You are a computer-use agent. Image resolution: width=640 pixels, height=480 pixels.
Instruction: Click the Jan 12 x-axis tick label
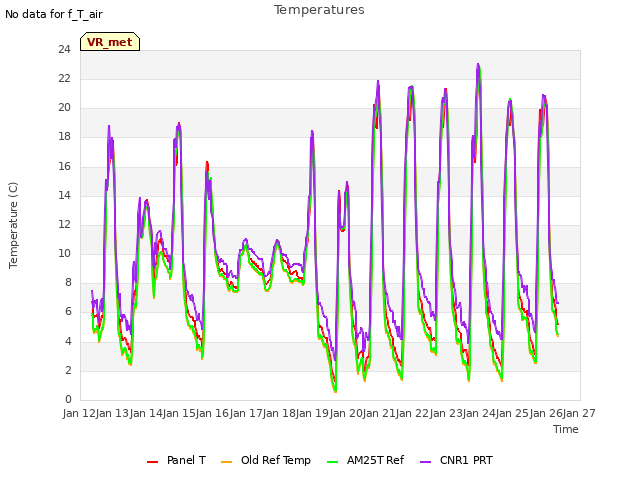click(79, 413)
